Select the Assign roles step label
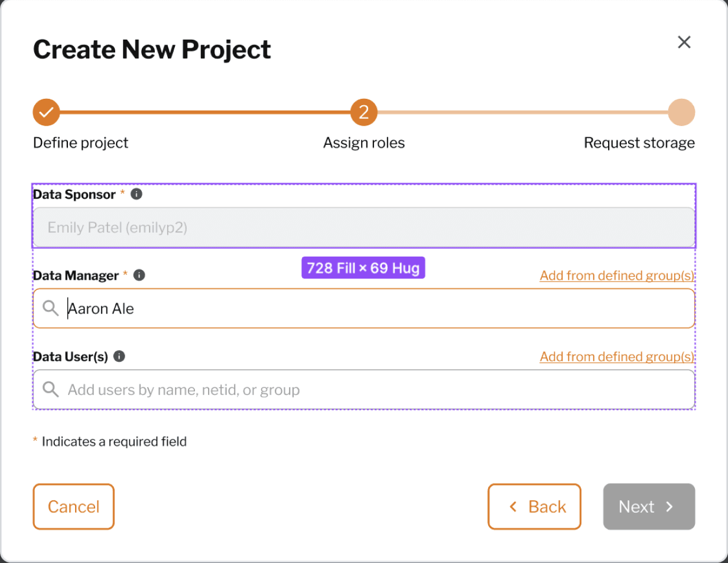The height and width of the screenshot is (563, 728). pos(364,143)
